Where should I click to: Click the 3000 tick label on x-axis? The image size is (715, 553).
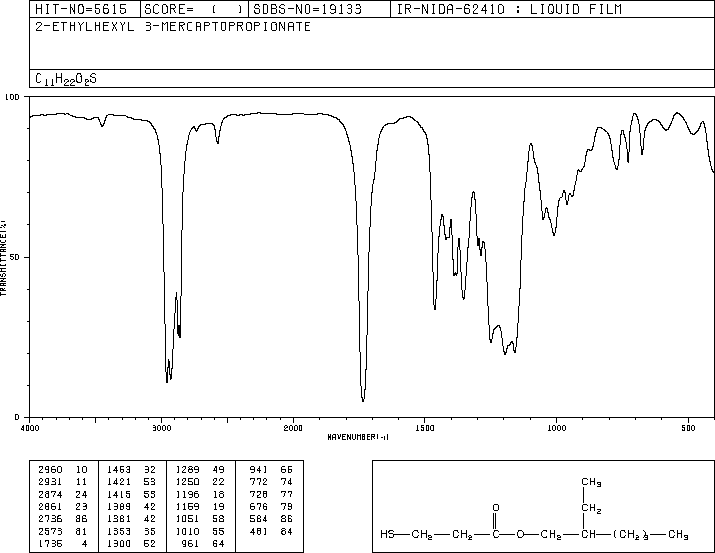click(161, 428)
